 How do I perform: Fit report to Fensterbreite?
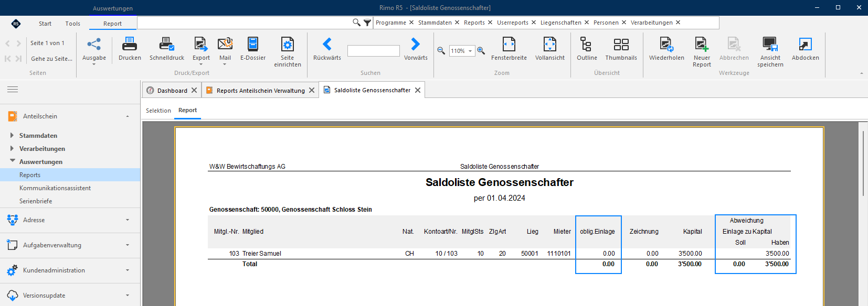click(x=509, y=49)
